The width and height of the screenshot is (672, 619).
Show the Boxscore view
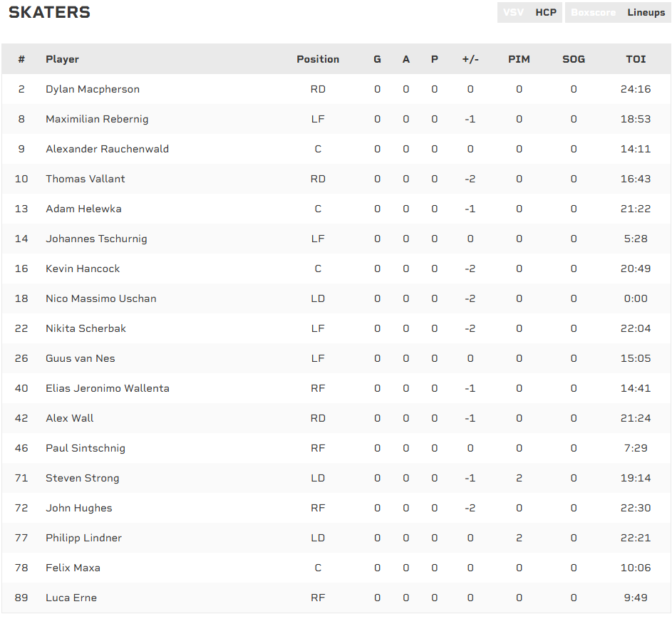[593, 13]
